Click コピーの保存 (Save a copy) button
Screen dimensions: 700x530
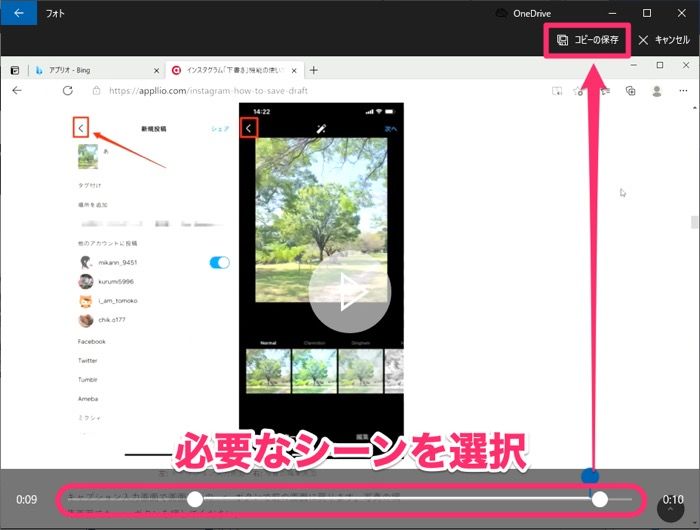588,40
